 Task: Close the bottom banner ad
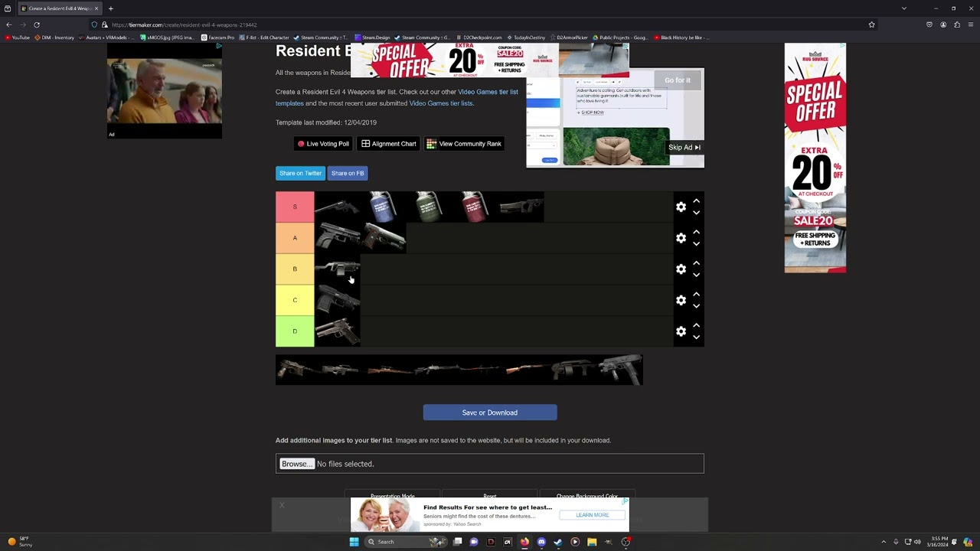coord(282,505)
